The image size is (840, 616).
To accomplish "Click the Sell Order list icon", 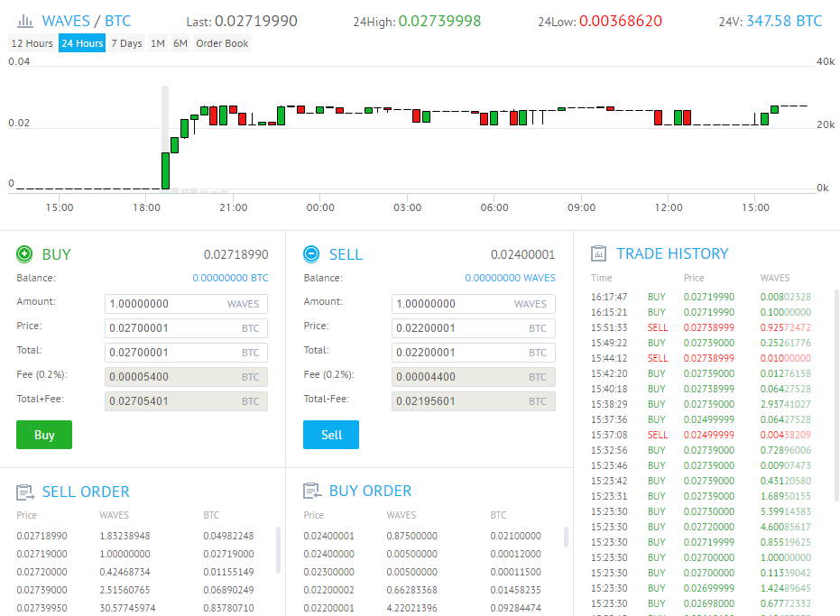I will tap(24, 492).
